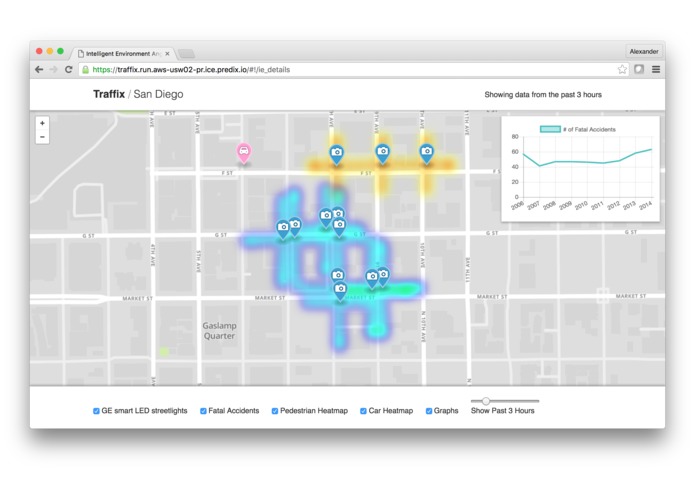Close the Intelligent Environment tab
Screen dimensions: 695x494
(167, 54)
